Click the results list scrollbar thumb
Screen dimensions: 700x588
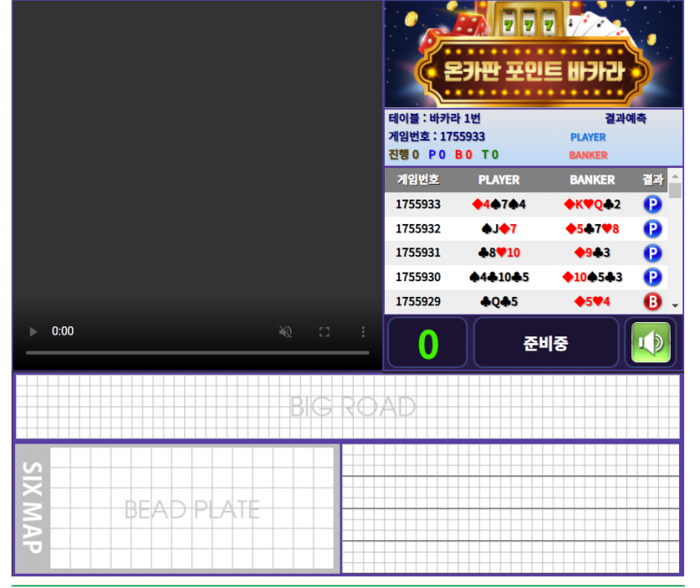[675, 190]
